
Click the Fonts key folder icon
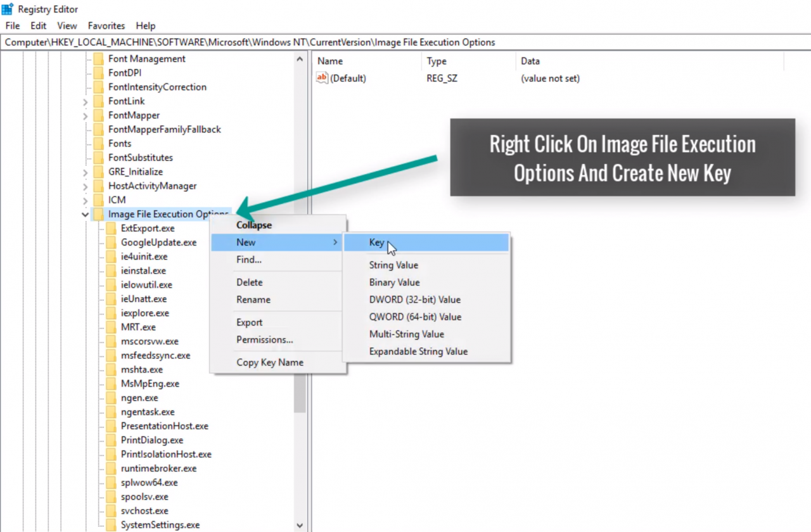tap(98, 144)
